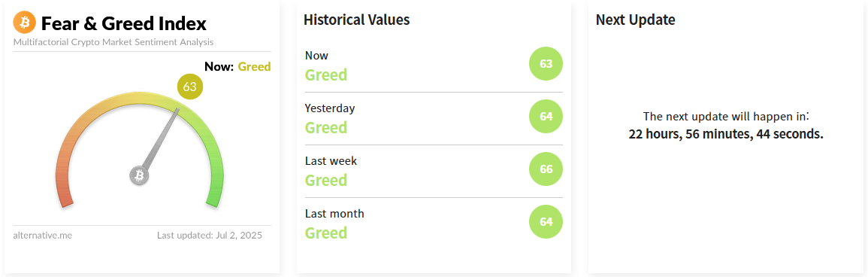Click the yellow top of the gauge arc

pyautogui.click(x=140, y=98)
